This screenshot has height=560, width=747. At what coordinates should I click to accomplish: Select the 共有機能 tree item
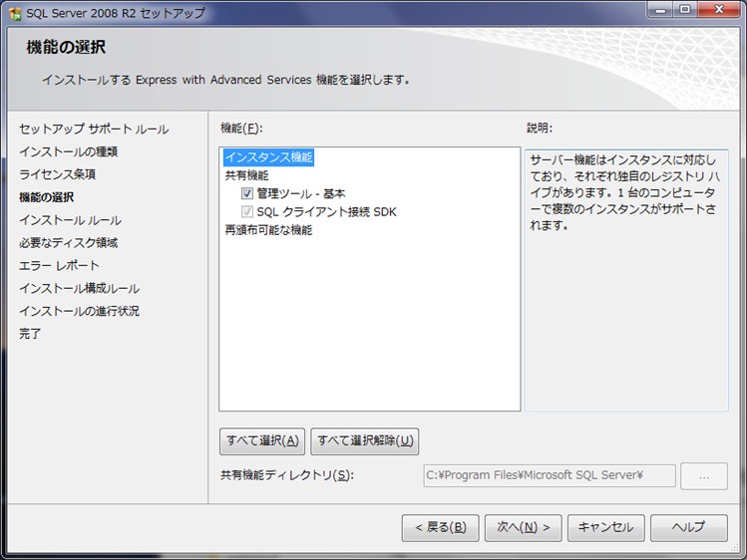click(246, 175)
